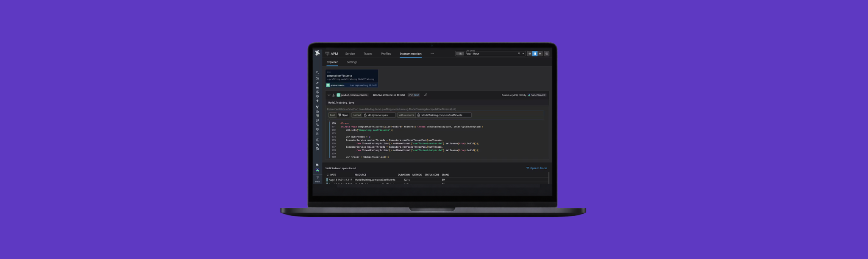Open the Past 1 Hour time selector
This screenshot has height=259, width=868.
[x=490, y=54]
